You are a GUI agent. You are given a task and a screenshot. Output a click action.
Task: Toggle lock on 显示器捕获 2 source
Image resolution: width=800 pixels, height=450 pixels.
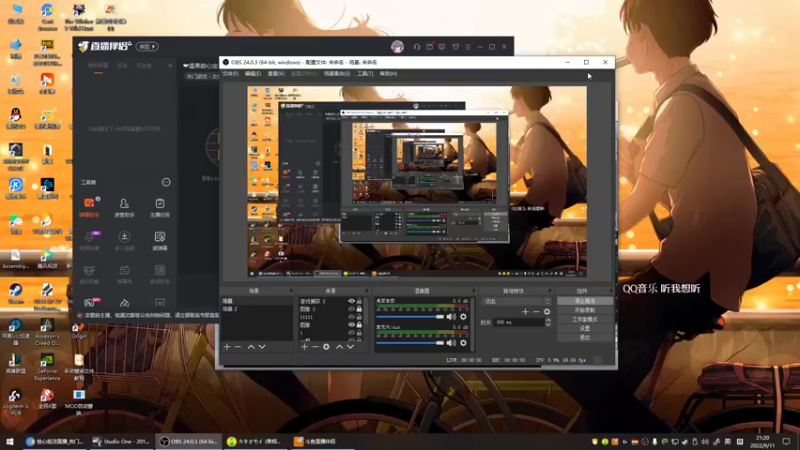359,301
